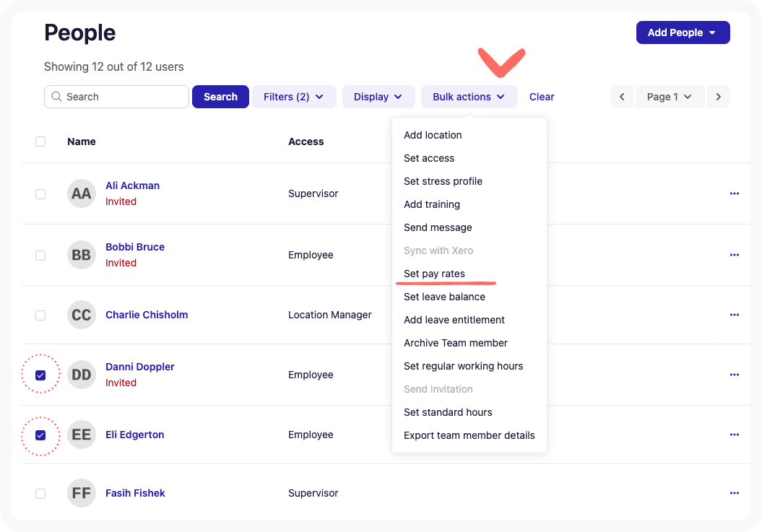Go to the next page arrow
The height and width of the screenshot is (532, 762).
click(717, 97)
